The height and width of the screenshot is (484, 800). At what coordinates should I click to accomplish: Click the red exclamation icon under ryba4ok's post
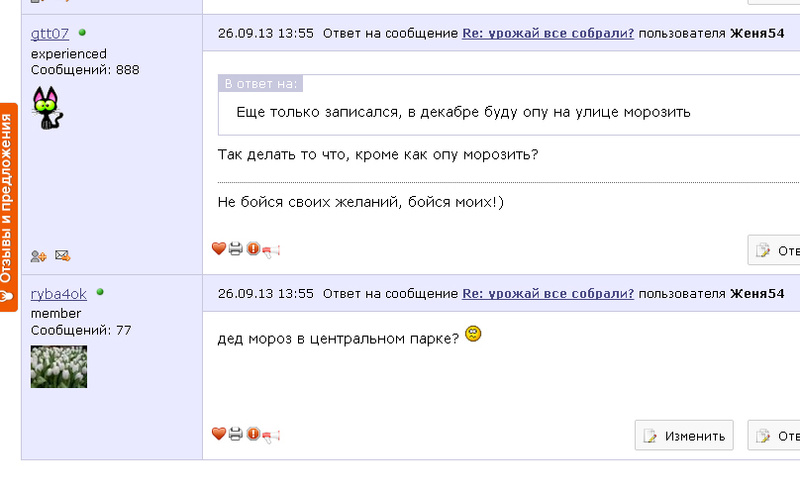253,434
